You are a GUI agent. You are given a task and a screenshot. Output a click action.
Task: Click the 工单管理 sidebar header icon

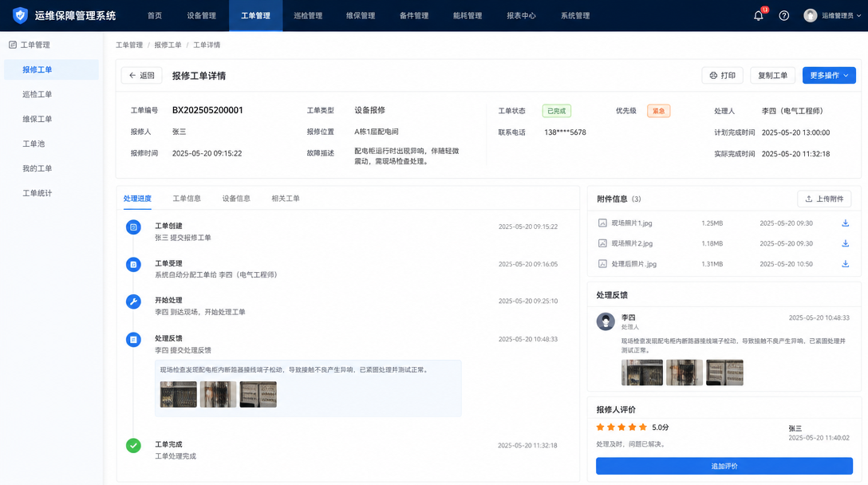point(12,45)
